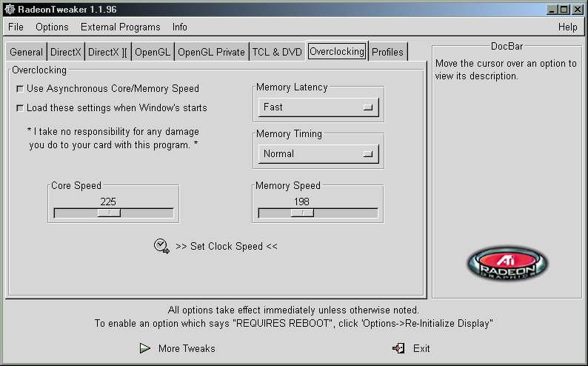Expand the Memory Timing dropdown
Image resolution: width=588 pixels, height=366 pixels.
tap(318, 154)
